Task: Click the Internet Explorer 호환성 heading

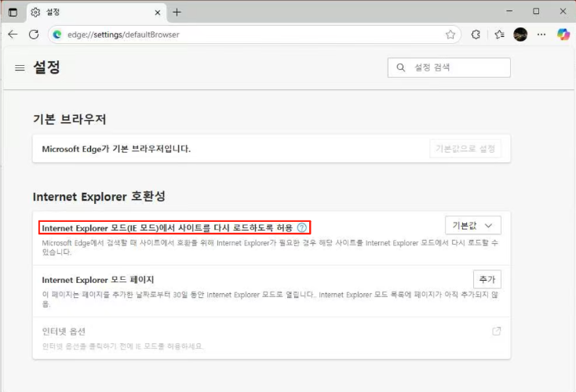Action: (x=99, y=196)
